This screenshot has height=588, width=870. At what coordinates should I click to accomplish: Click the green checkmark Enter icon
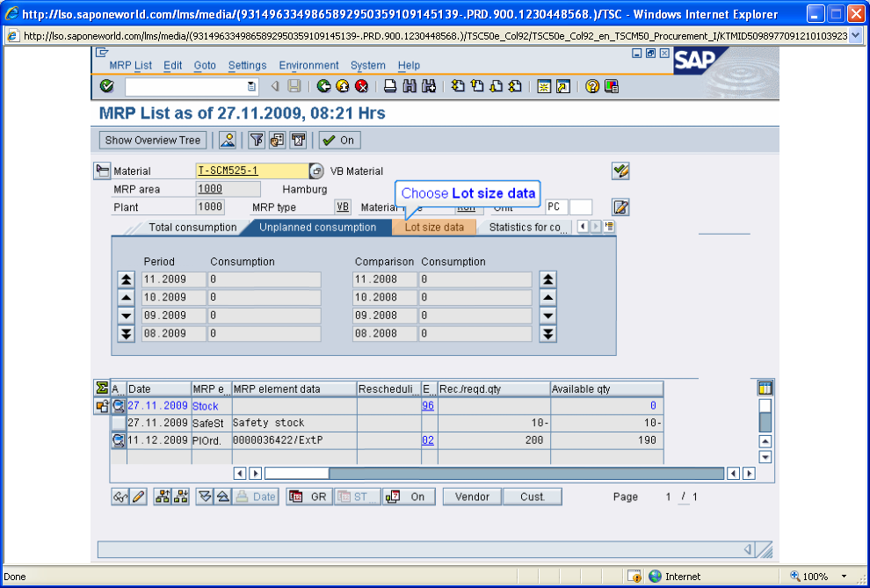click(106, 86)
